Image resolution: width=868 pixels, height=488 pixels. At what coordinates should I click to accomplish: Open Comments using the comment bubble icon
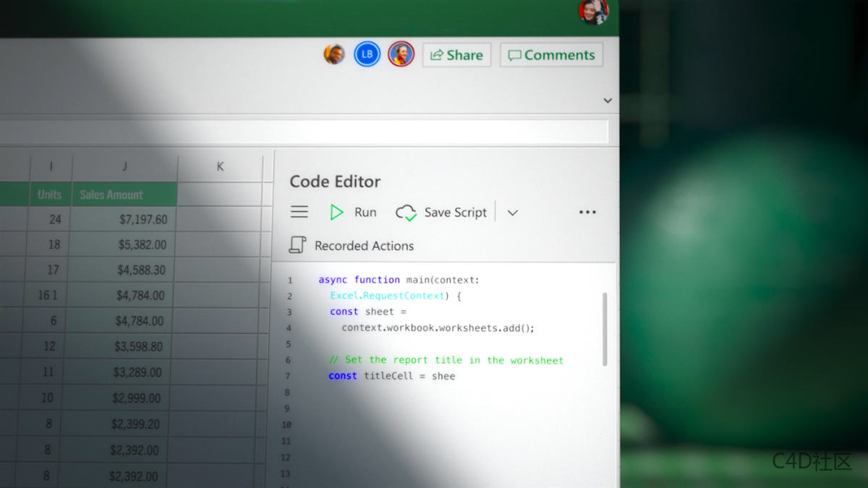coord(516,55)
